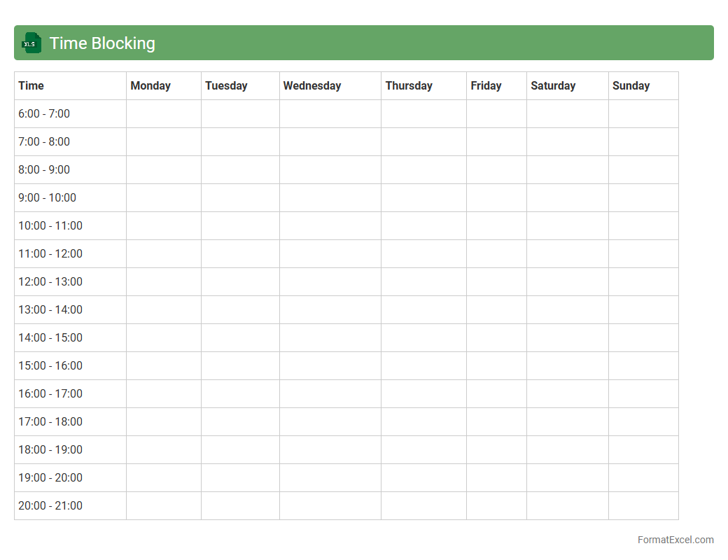Click Friday cell for 14:00 - 15:00
This screenshot has width=728, height=560.
[496, 337]
